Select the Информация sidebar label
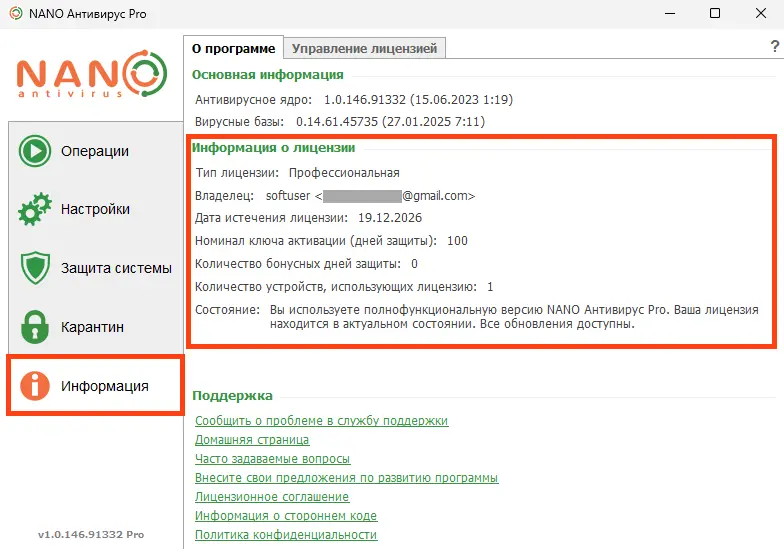The height and width of the screenshot is (549, 784). coord(104,386)
